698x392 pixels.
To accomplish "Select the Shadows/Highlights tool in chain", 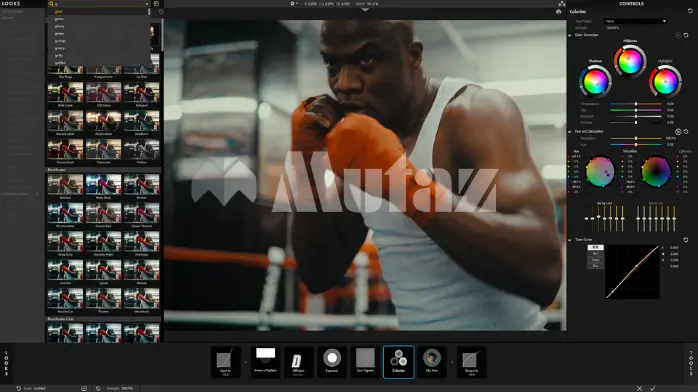I will pyautogui.click(x=265, y=362).
